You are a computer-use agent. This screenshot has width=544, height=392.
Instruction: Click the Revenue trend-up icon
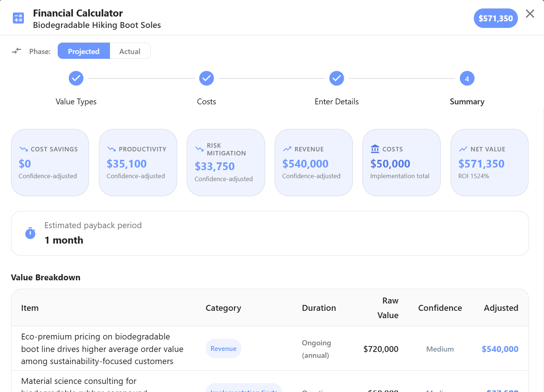click(287, 149)
